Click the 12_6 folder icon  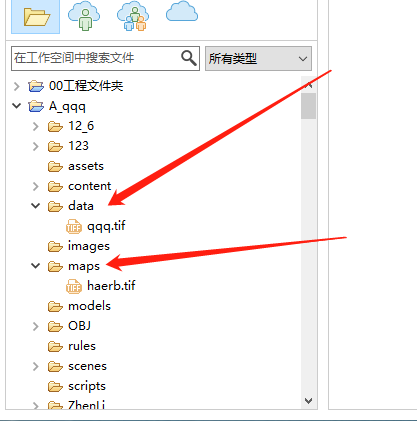(55, 127)
